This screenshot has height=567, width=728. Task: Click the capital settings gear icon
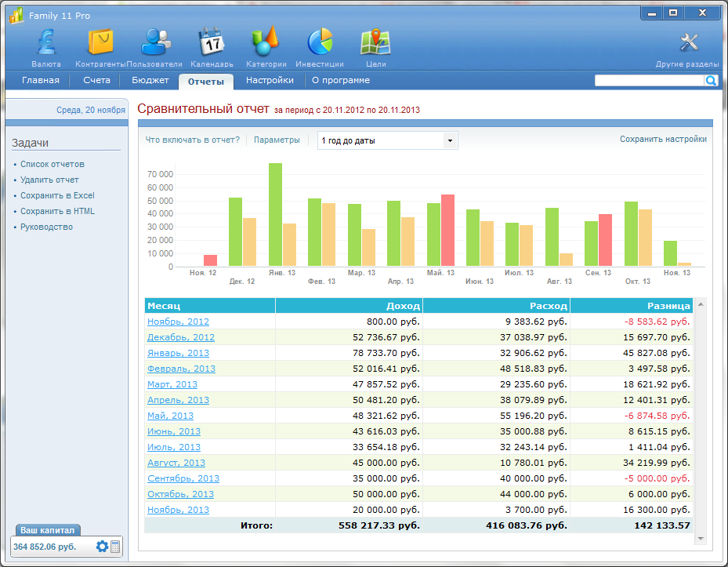102,547
